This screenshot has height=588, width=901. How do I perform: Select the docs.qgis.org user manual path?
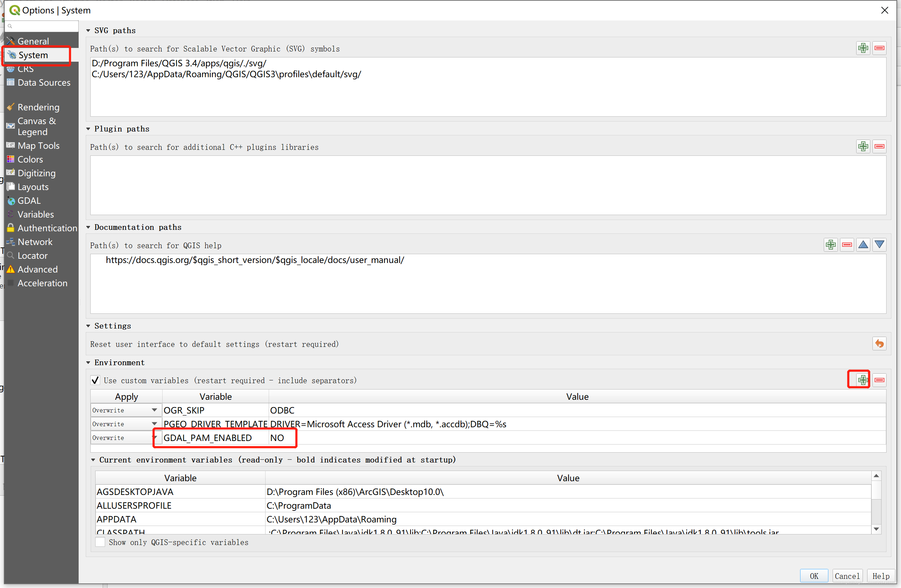pos(255,260)
